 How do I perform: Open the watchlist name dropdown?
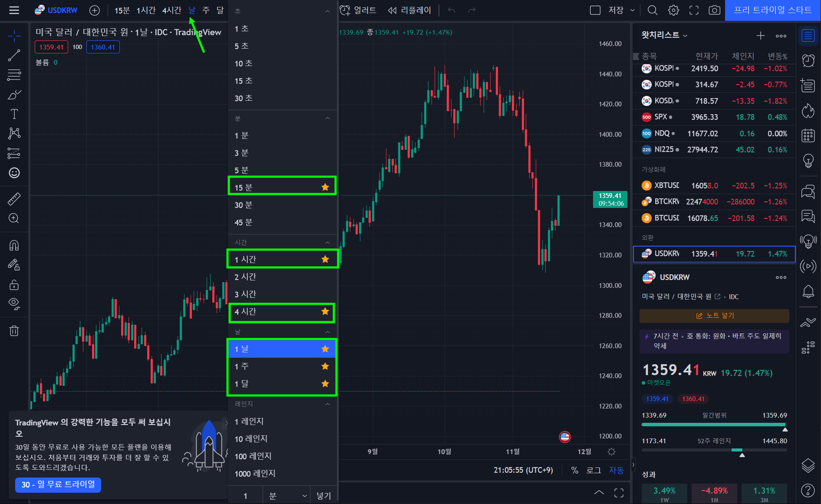[x=665, y=35]
